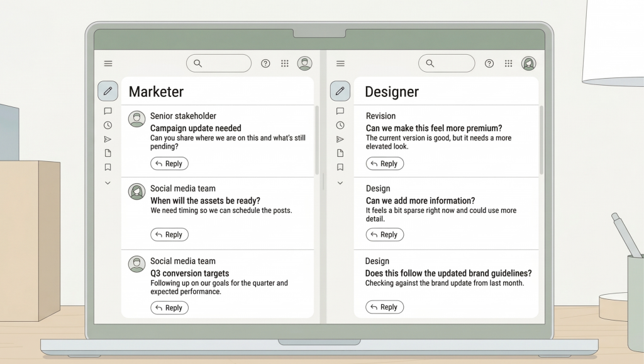The image size is (644, 364).
Task: Open the hamburger menu in the Marketer pane
Action: click(108, 63)
